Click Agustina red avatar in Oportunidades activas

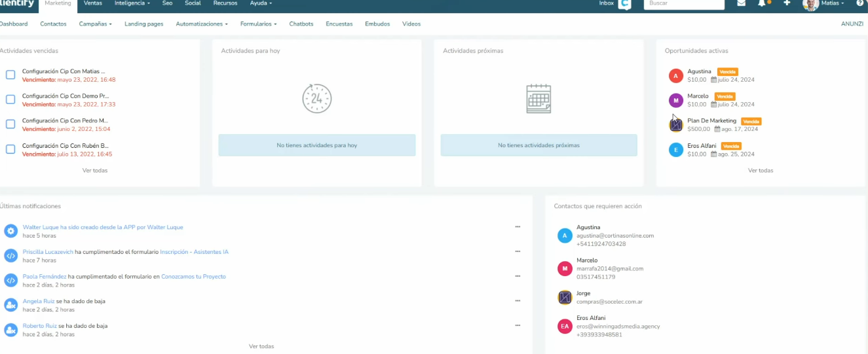(x=676, y=75)
